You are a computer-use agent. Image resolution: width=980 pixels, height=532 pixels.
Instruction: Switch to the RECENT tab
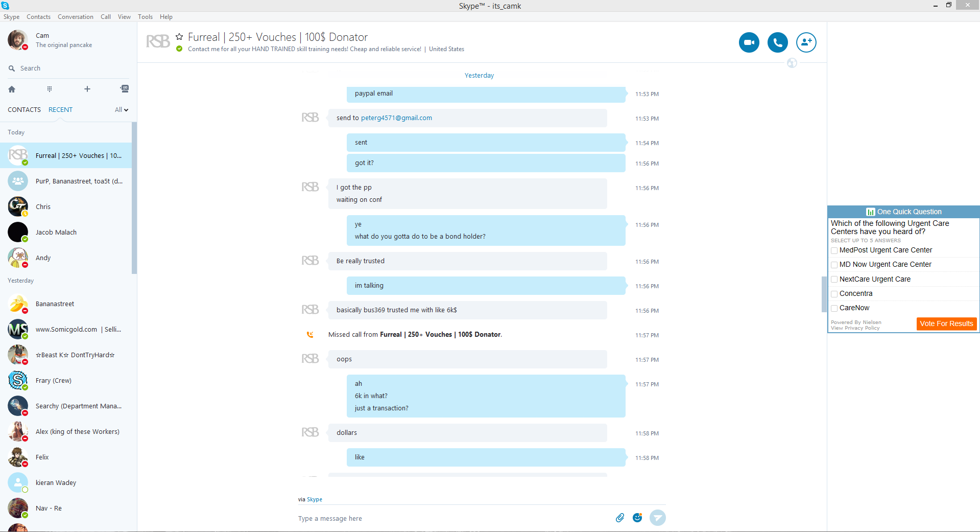click(60, 110)
